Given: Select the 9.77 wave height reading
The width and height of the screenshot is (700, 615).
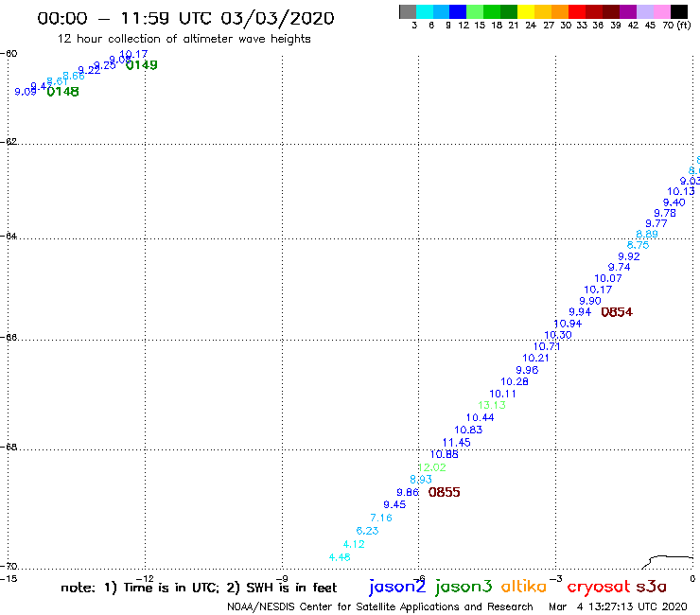Looking at the screenshot, I should [x=656, y=223].
